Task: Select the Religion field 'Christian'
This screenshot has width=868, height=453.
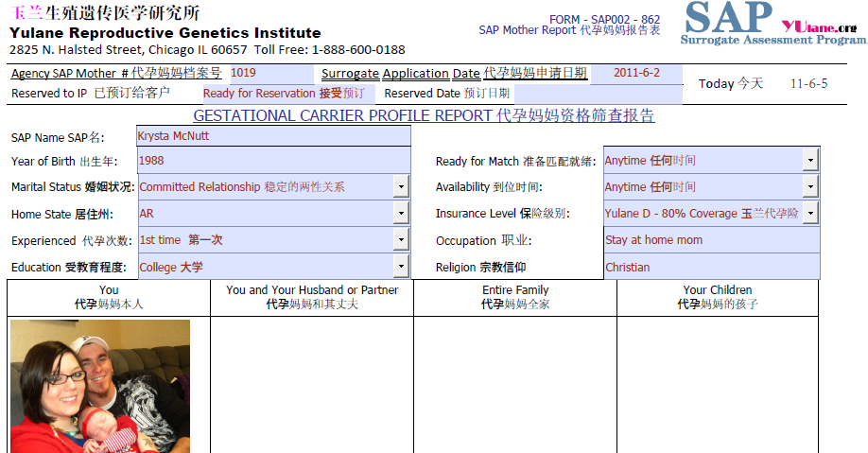Action: pyautogui.click(x=712, y=267)
